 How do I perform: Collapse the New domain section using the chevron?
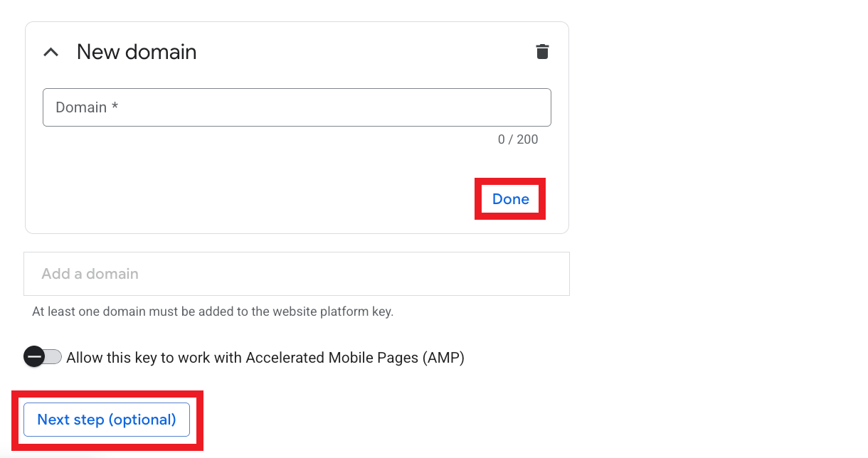point(51,51)
